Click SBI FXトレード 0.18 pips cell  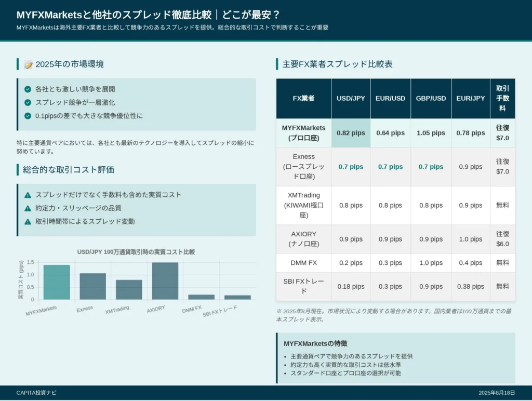tap(351, 286)
